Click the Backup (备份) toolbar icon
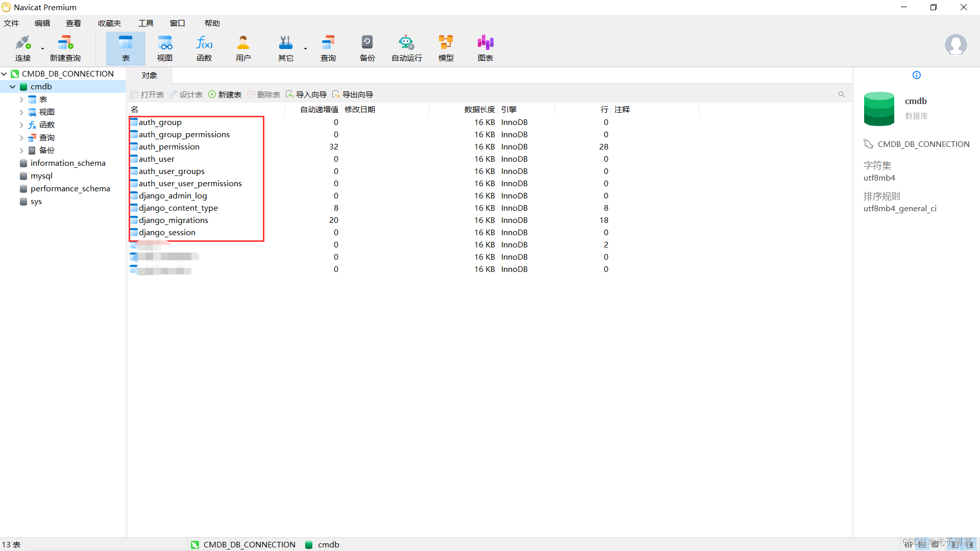The height and width of the screenshot is (551, 980). pos(367,48)
